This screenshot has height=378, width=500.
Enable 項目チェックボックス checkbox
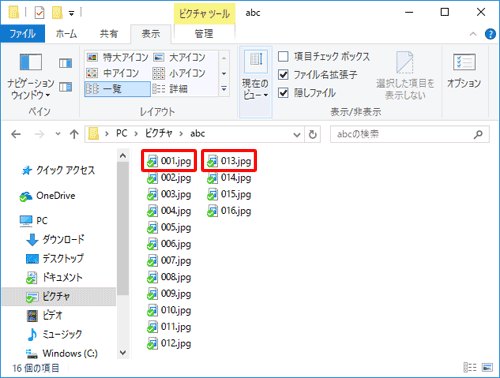coord(283,56)
